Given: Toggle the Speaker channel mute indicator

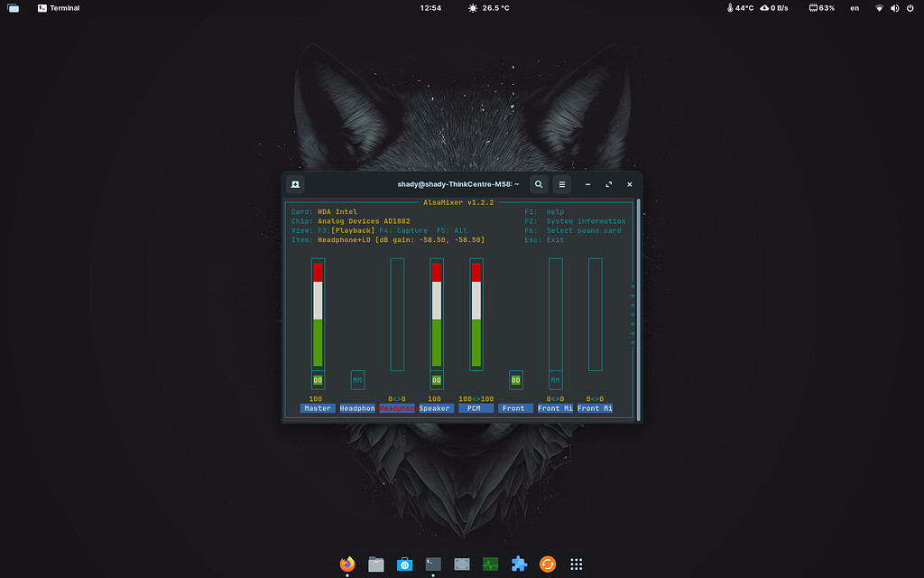Looking at the screenshot, I should click(437, 380).
